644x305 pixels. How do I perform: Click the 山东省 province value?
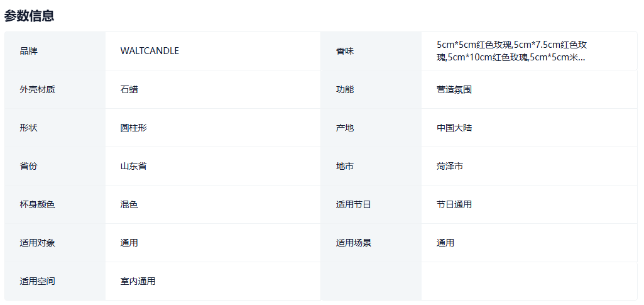pyautogui.click(x=134, y=166)
